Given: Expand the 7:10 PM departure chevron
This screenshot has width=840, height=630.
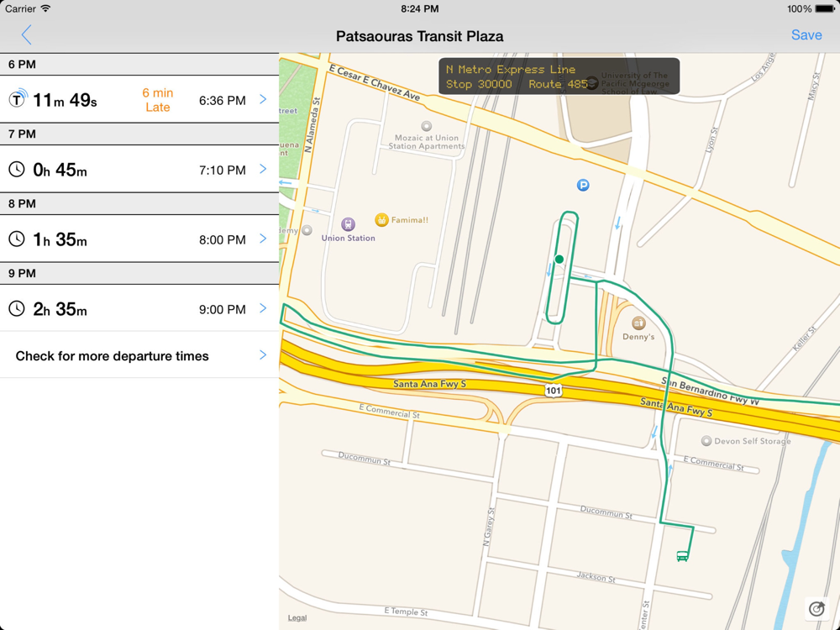Looking at the screenshot, I should [263, 169].
